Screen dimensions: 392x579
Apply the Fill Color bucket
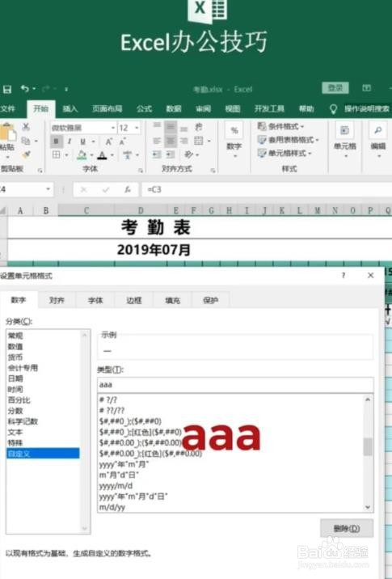coord(82,154)
